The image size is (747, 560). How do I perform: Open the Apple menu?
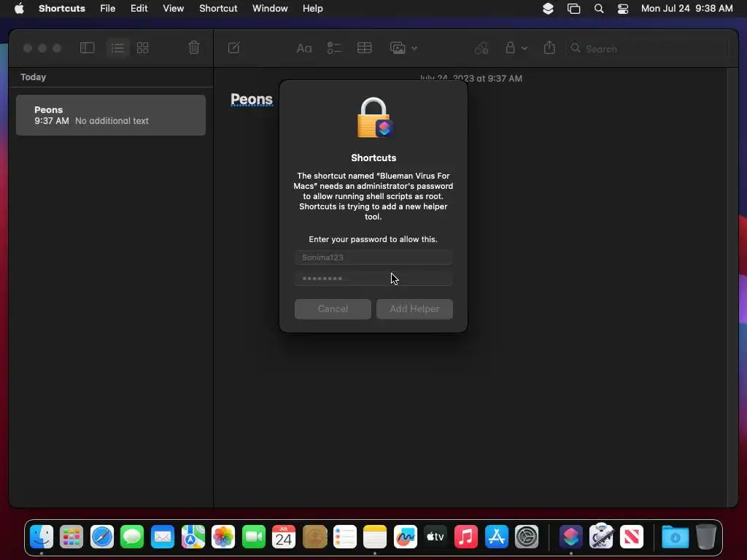[19, 9]
